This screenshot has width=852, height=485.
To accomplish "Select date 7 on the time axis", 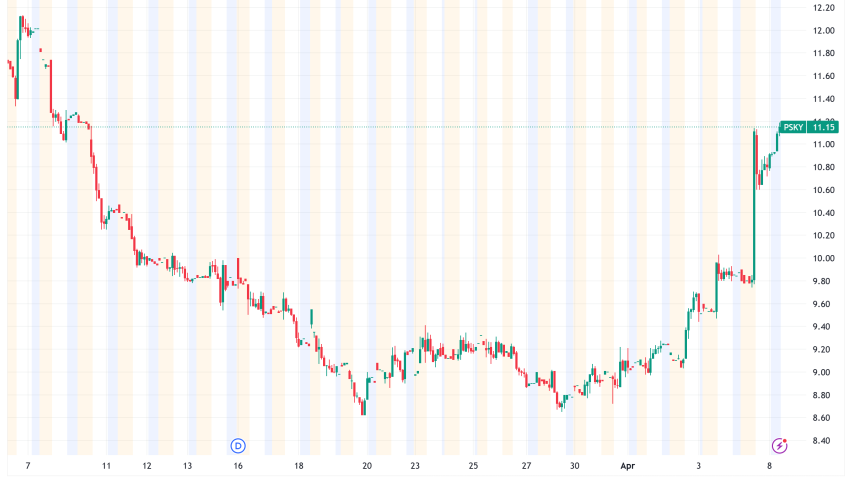I will [28, 466].
